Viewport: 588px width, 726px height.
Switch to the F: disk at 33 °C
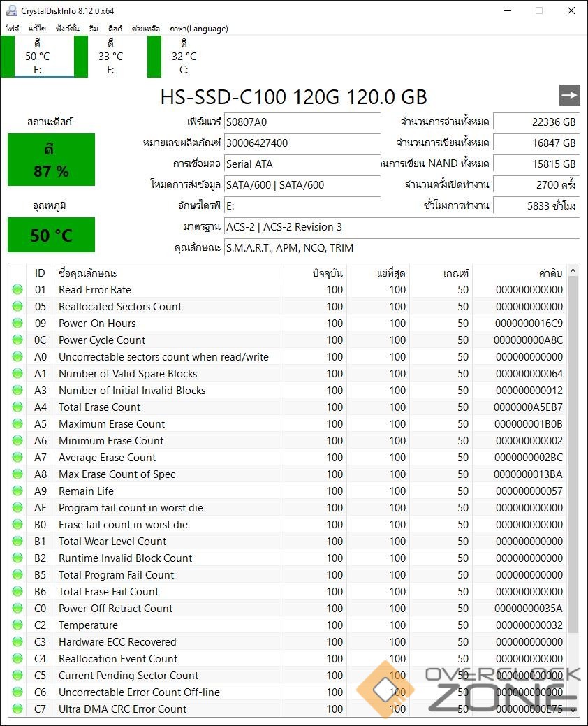tap(110, 57)
